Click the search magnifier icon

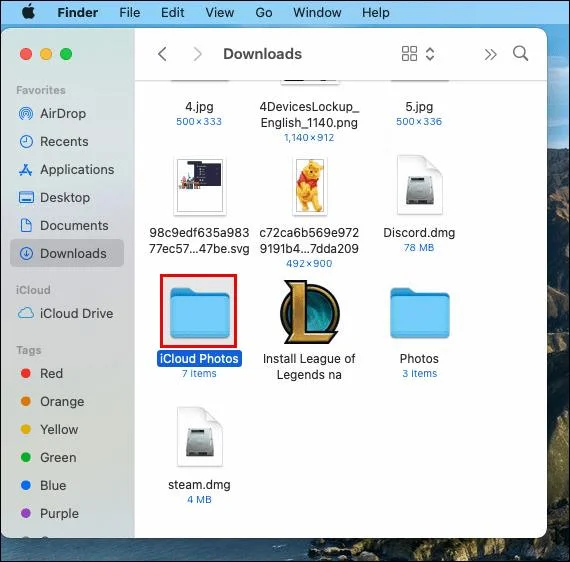click(x=520, y=53)
